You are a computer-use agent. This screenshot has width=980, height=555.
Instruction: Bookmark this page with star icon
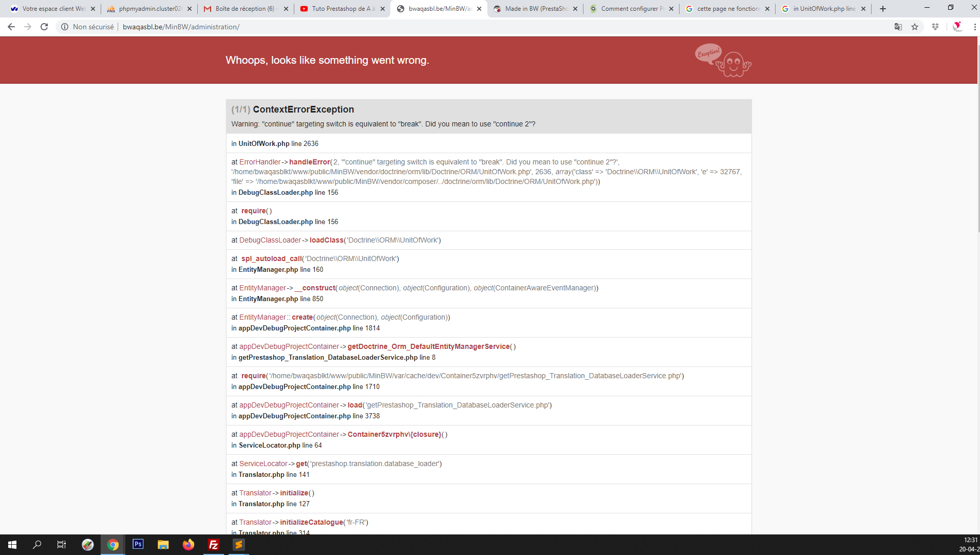pos(915,27)
